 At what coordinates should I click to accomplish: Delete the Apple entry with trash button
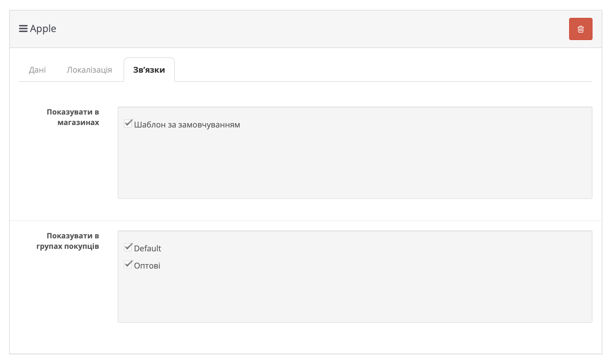pyautogui.click(x=580, y=29)
